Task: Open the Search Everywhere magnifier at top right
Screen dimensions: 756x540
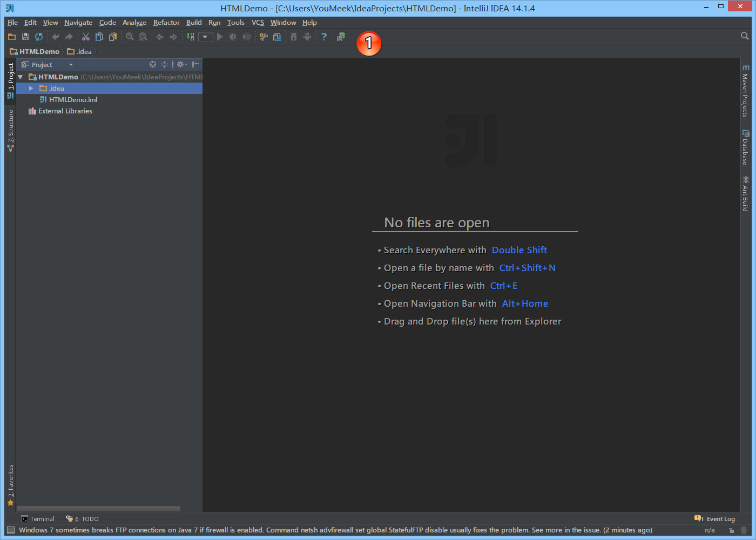Action: 745,36
